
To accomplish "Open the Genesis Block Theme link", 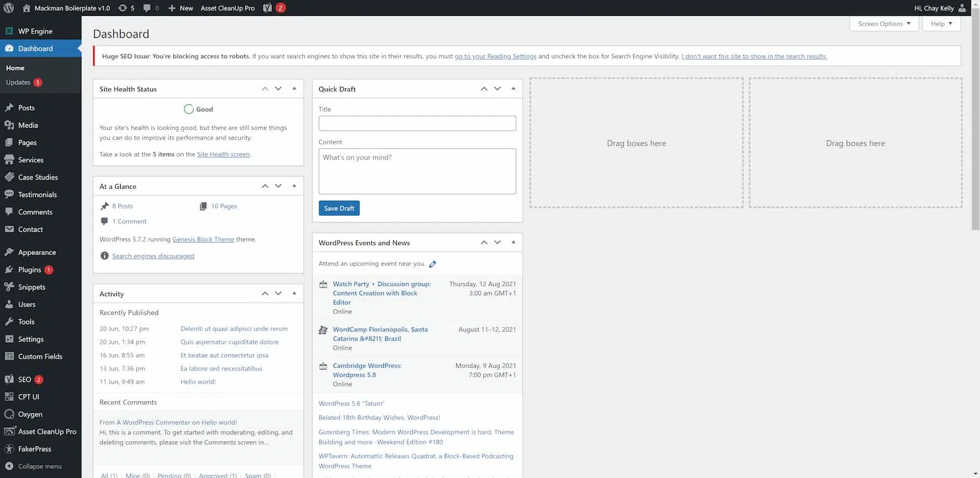I will tap(203, 240).
